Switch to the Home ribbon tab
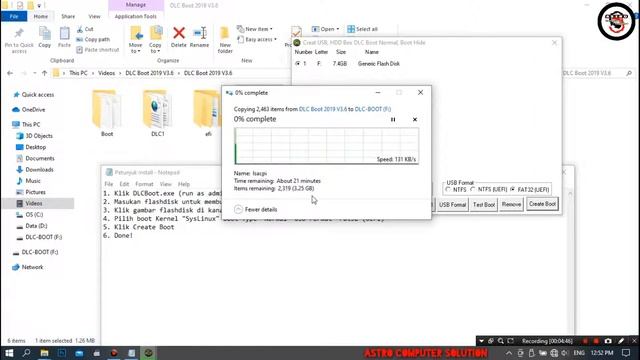 [x=40, y=16]
